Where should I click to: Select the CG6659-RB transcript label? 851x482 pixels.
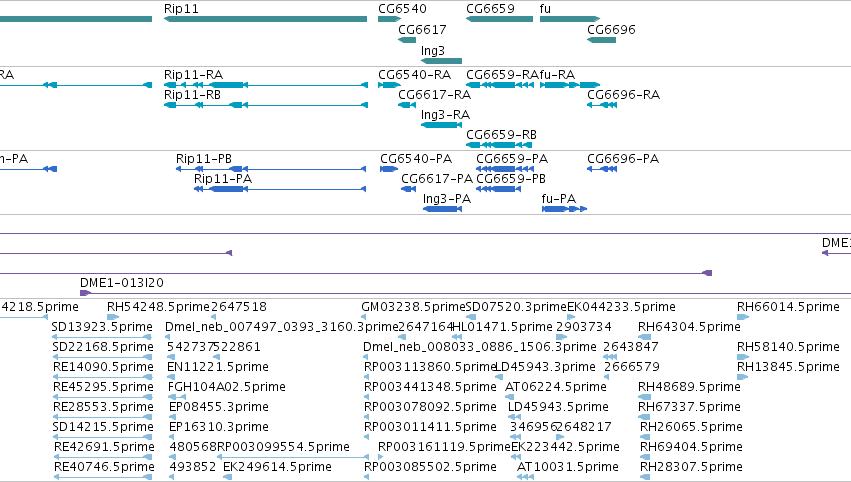point(501,135)
